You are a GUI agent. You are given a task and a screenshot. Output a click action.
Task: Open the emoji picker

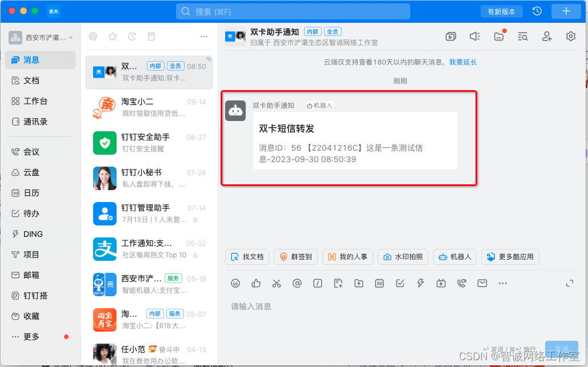tap(235, 284)
